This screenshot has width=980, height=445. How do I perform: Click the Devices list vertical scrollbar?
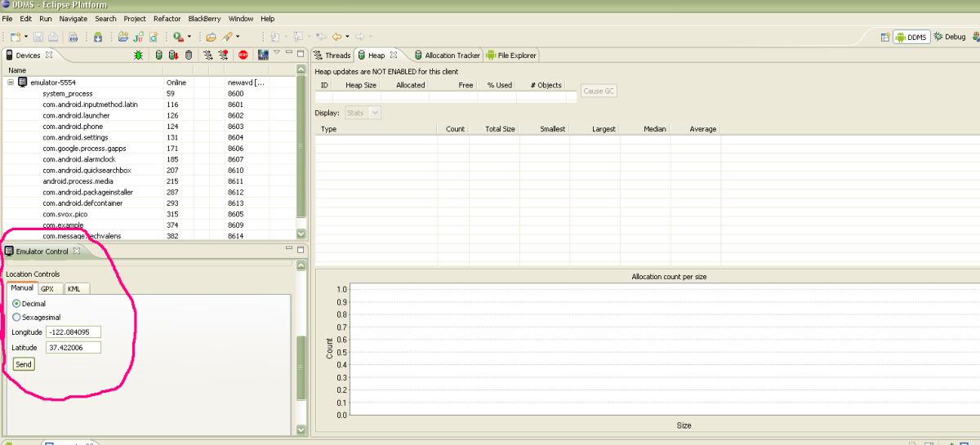[x=301, y=147]
